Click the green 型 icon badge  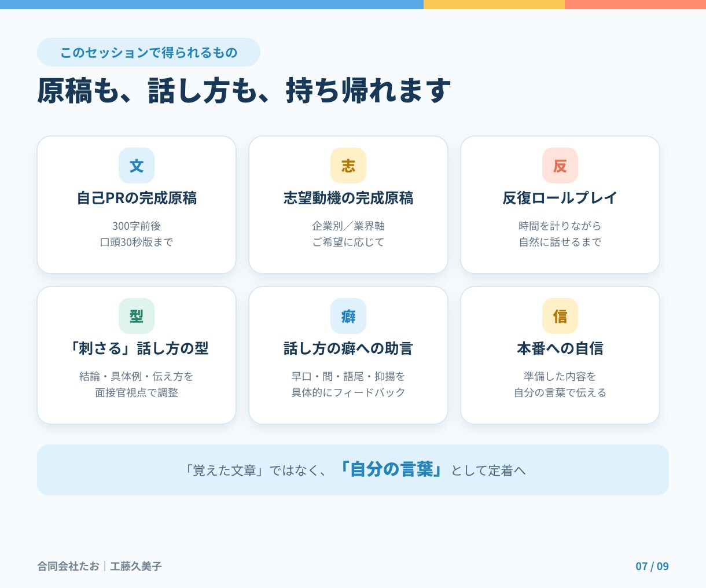[137, 316]
